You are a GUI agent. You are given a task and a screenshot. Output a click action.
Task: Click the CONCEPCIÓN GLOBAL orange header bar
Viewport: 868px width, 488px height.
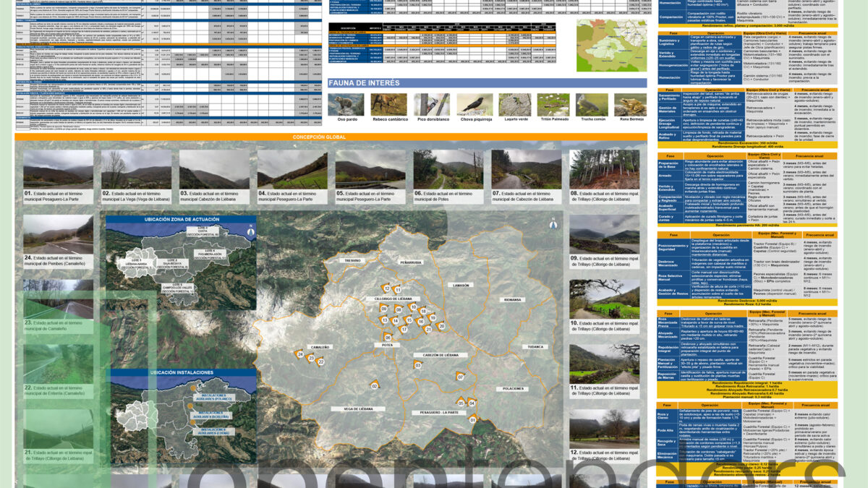331,137
